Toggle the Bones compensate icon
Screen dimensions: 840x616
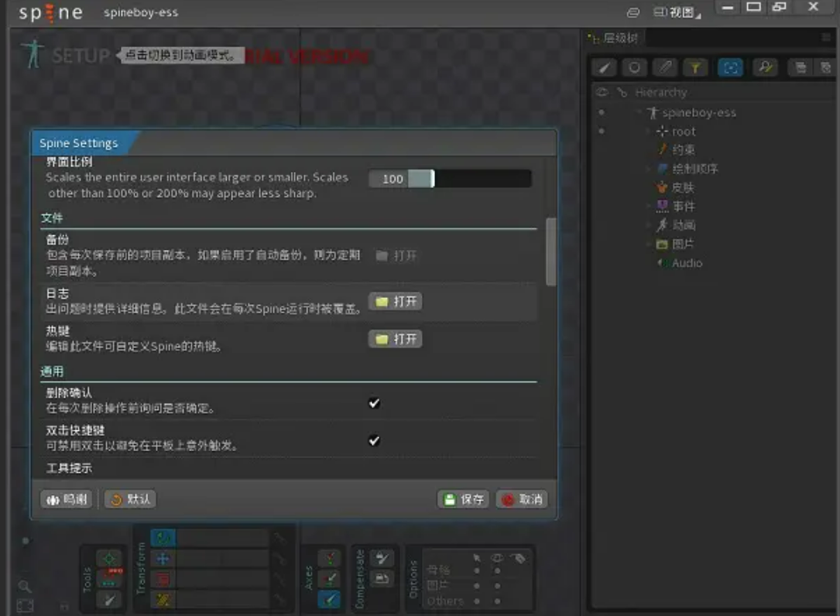point(382,559)
